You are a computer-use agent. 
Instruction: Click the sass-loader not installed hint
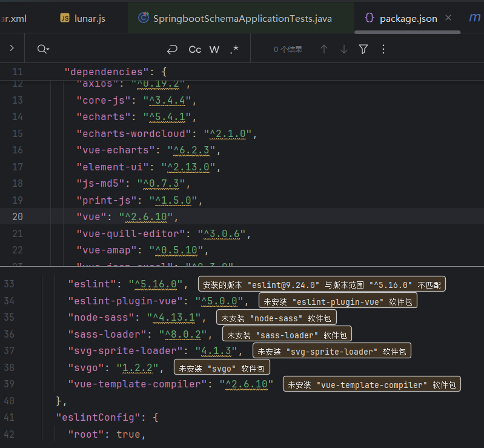[x=287, y=334]
